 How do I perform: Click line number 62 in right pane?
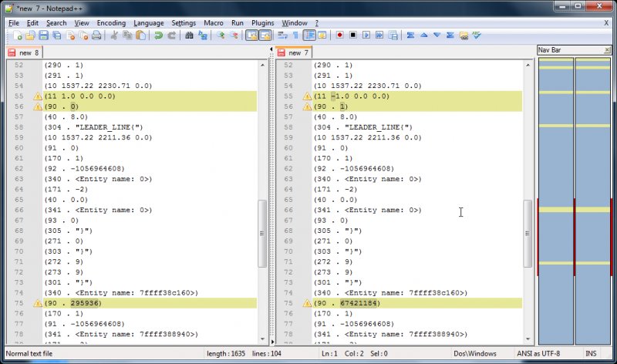288,168
